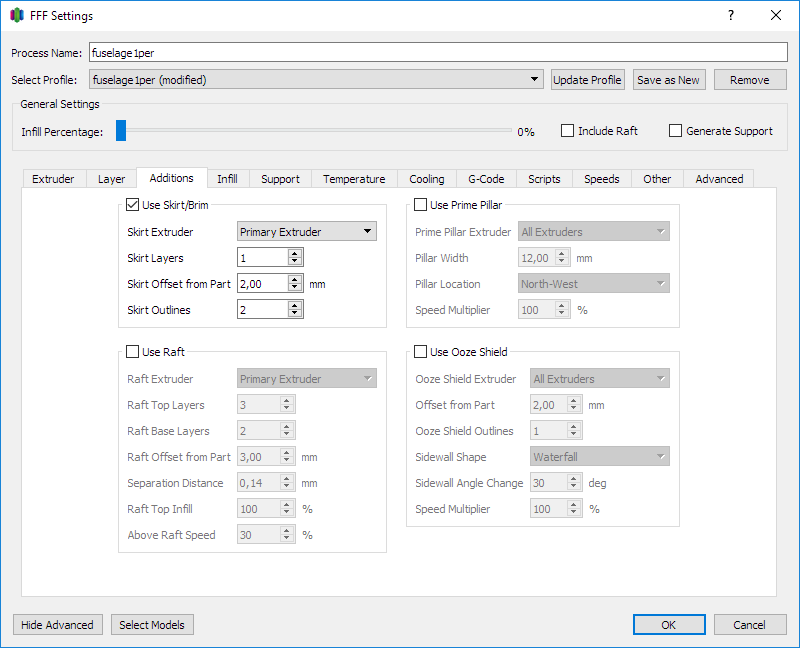The width and height of the screenshot is (800, 648).
Task: Click the Update Profile button
Action: pyautogui.click(x=588, y=80)
